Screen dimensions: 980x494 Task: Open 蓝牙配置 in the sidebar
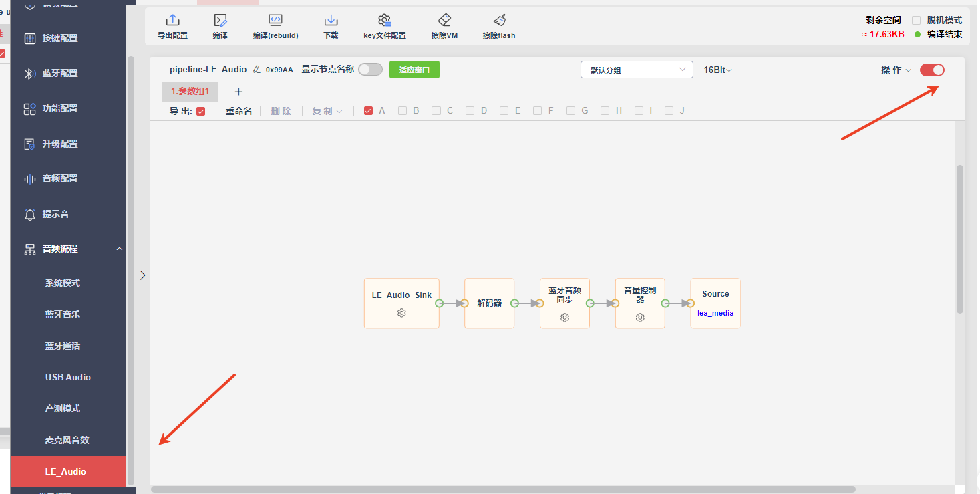tap(68, 74)
